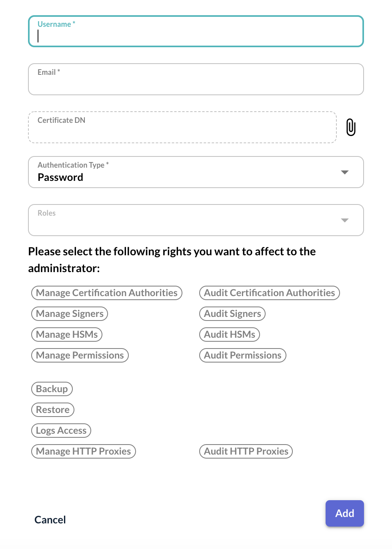Grant the Backup right

point(52,389)
